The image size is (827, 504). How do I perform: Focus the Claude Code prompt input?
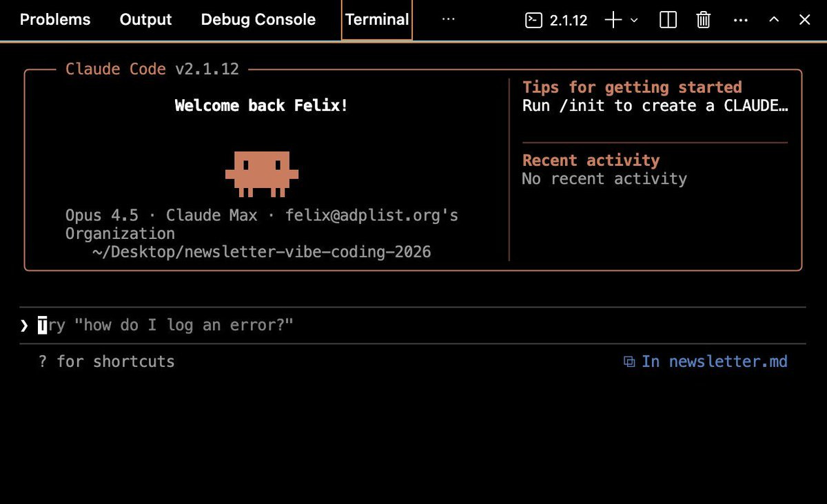click(x=413, y=325)
